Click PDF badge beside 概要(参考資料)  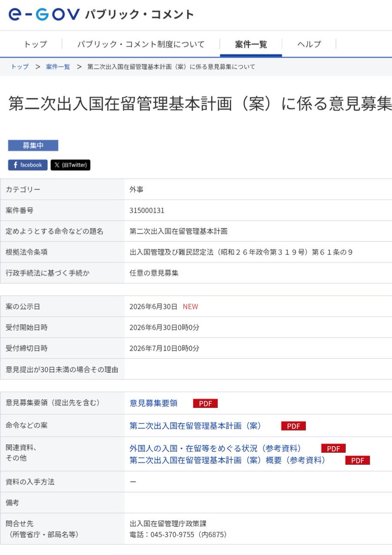coord(357,461)
